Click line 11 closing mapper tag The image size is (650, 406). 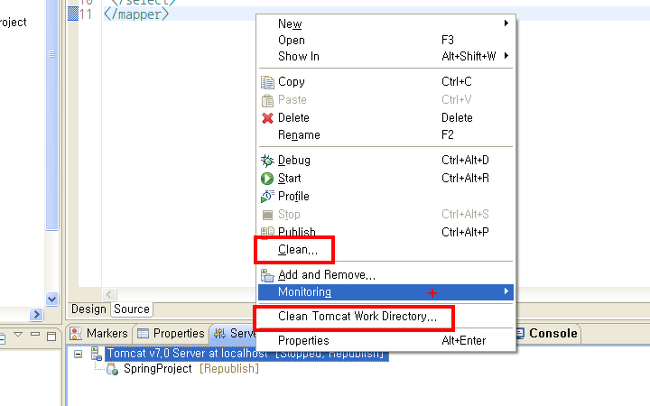click(136, 15)
